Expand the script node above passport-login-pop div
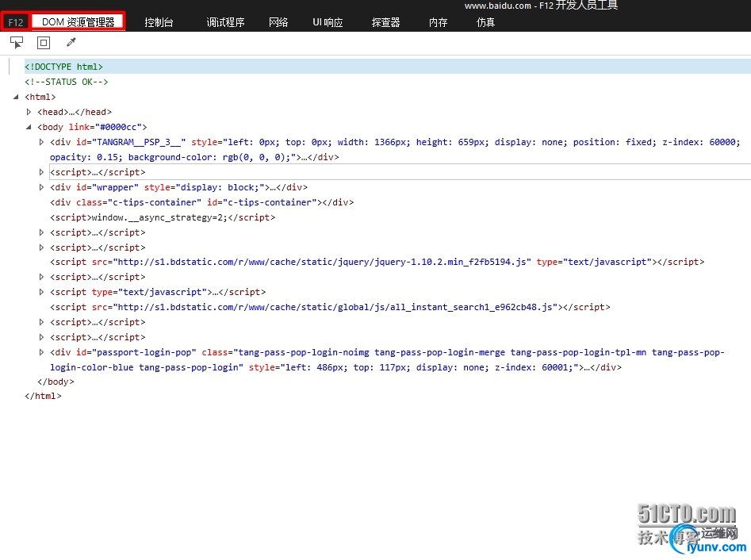 (41, 337)
